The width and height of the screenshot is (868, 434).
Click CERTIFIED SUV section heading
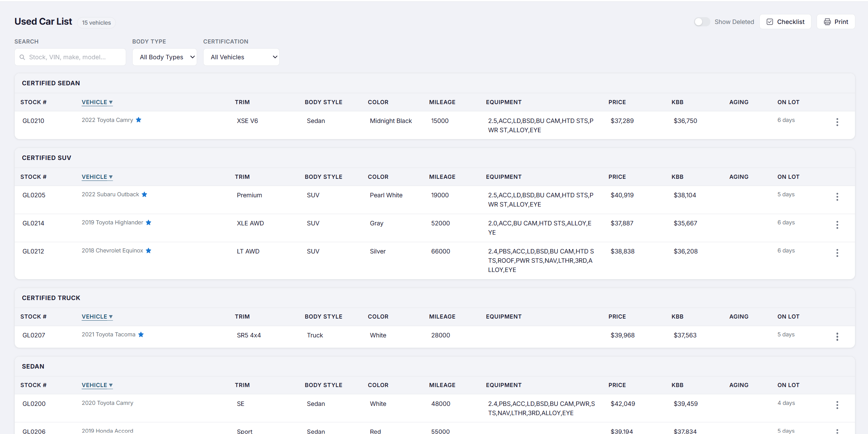coord(47,158)
